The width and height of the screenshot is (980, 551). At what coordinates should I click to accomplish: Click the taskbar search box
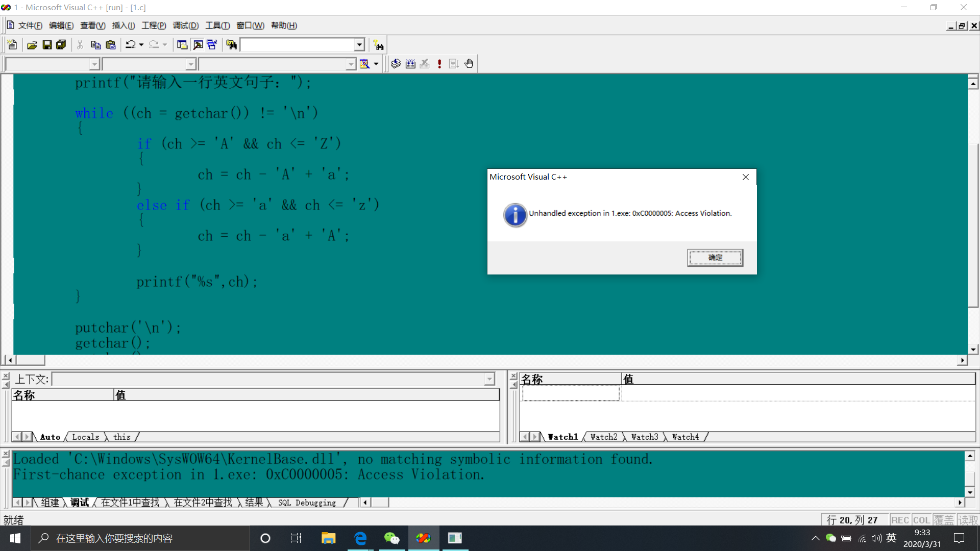[x=140, y=538]
